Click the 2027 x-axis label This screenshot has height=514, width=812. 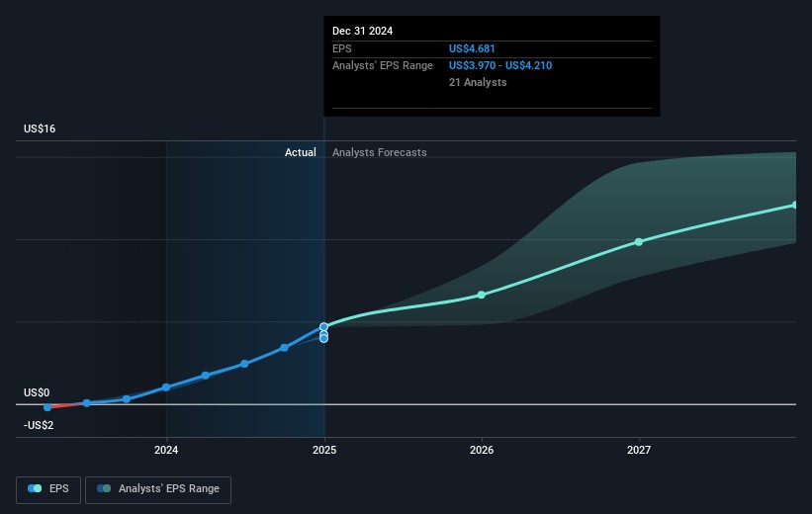639,451
